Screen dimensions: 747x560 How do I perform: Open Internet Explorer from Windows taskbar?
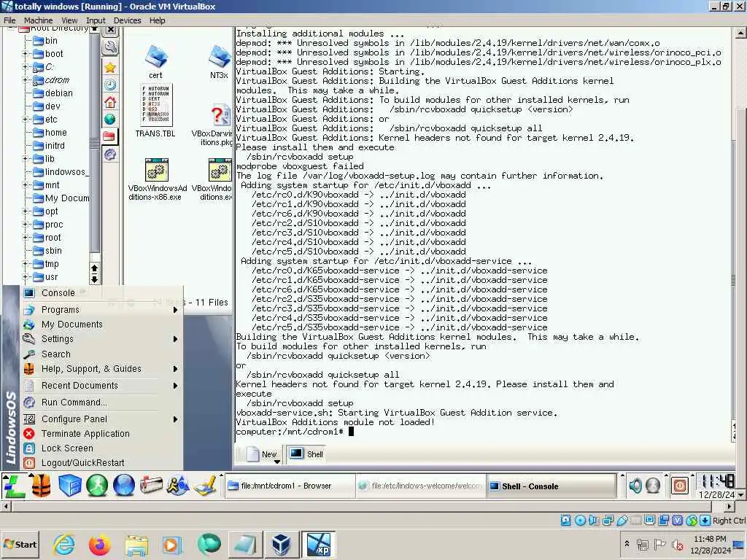click(x=64, y=544)
